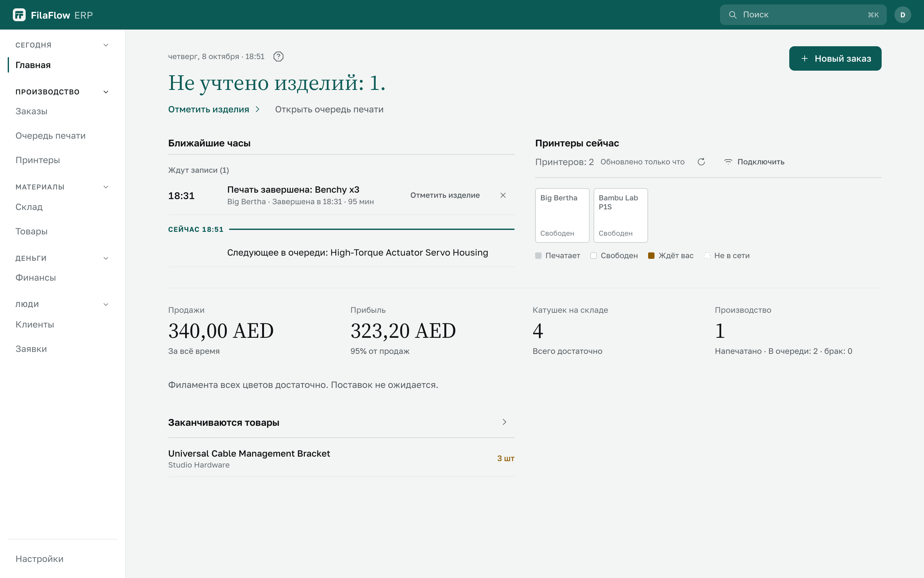Open the help question mark icon
Viewport: 924px width, 578px height.
click(x=278, y=57)
